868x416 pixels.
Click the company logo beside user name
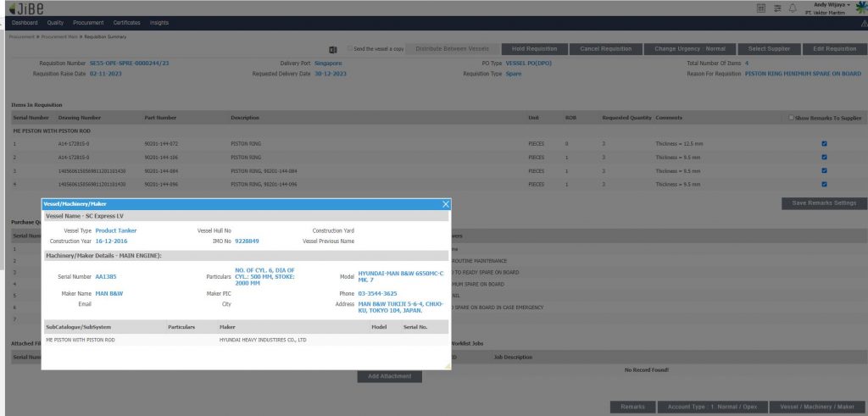coord(861,7)
